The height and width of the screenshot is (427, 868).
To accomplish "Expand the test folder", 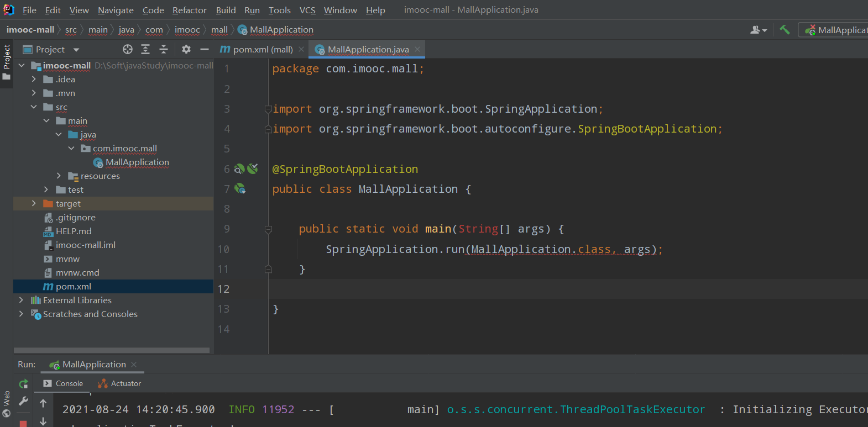I will (46, 189).
